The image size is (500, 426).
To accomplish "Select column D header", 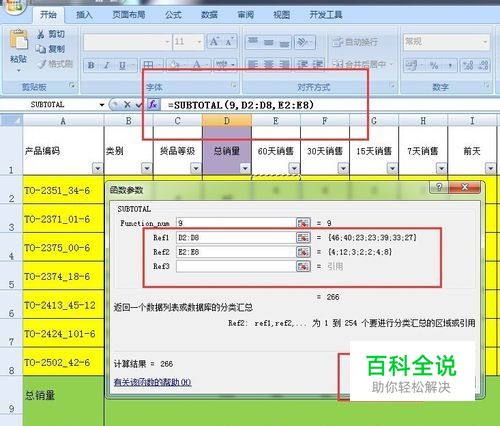I will tap(227, 120).
